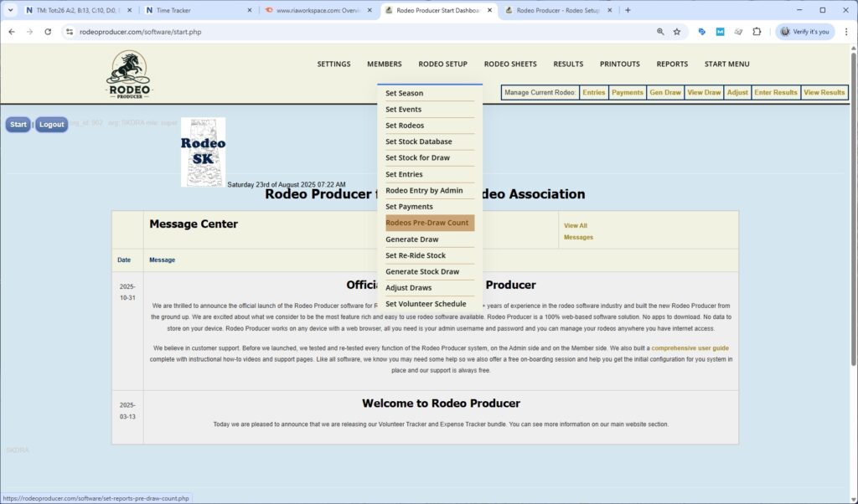
Task: Click the Gen Draw quick-access button
Action: pos(664,92)
